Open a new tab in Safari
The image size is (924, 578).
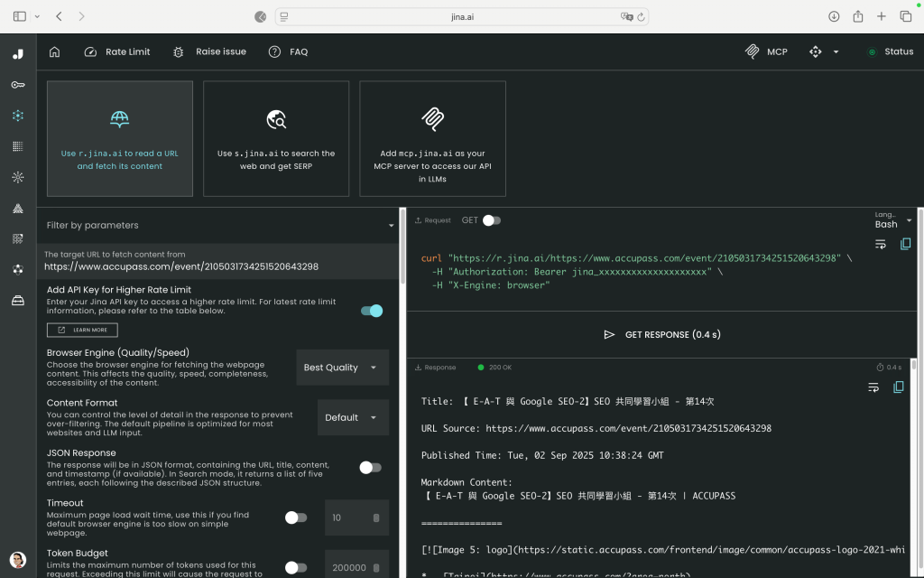881,16
